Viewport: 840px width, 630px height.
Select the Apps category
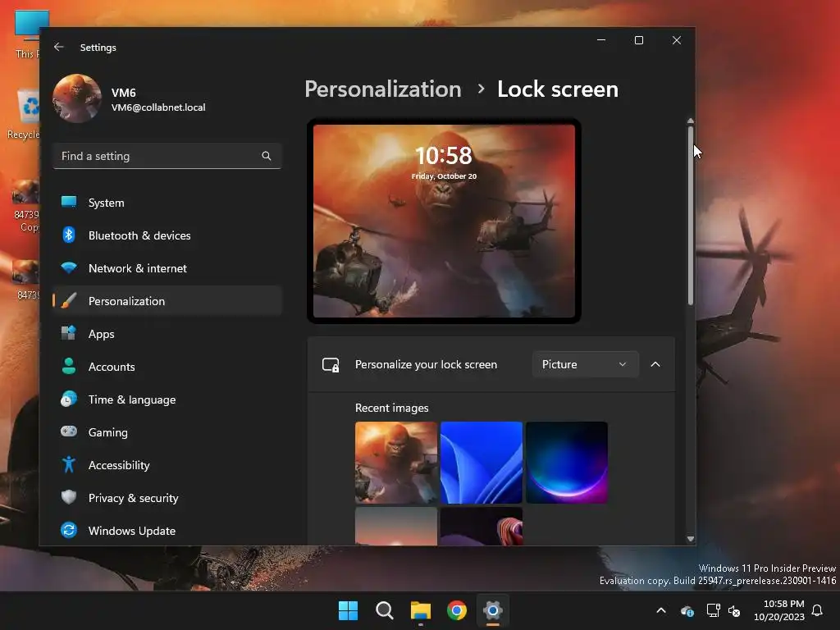pos(167,334)
